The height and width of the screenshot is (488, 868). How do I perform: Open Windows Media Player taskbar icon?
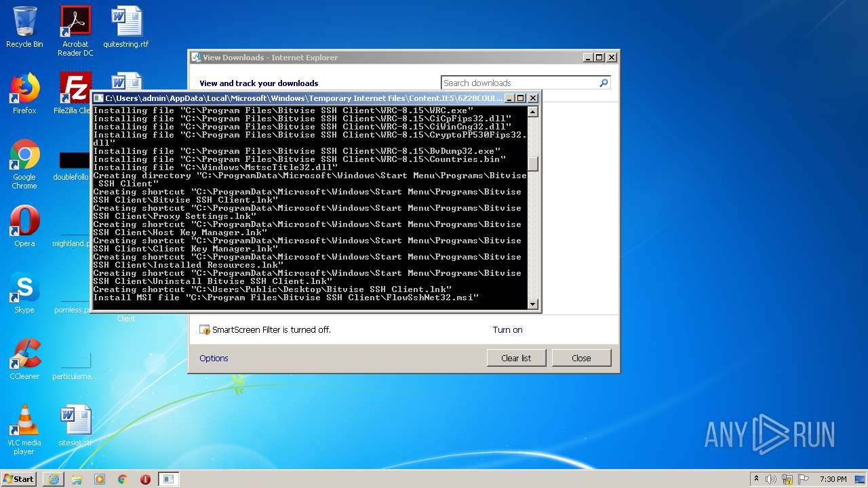coord(100,479)
